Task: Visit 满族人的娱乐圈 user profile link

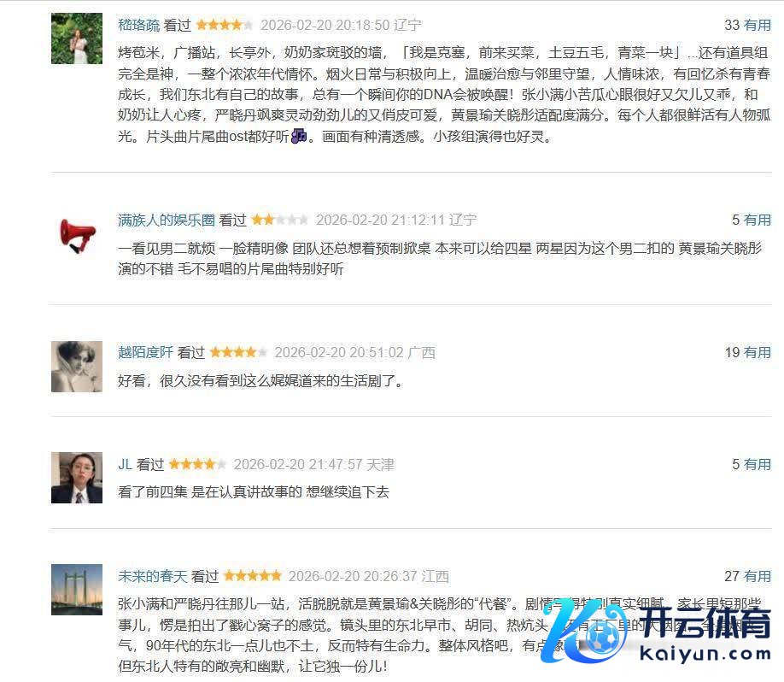Action: [167, 220]
